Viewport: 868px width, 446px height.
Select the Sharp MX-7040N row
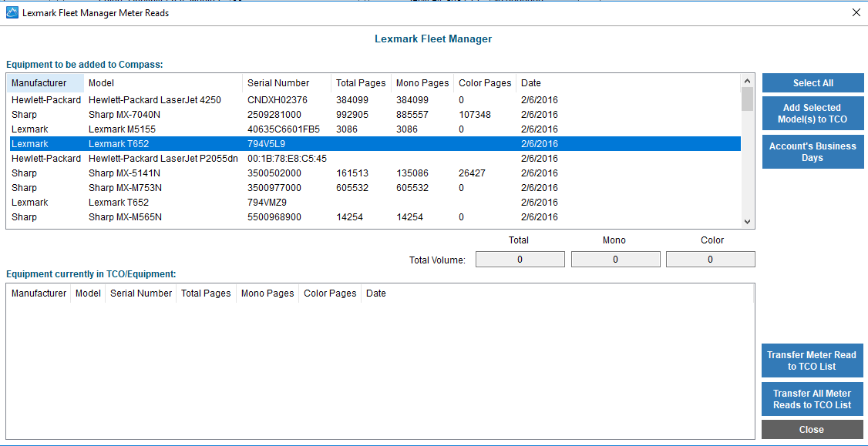point(375,115)
